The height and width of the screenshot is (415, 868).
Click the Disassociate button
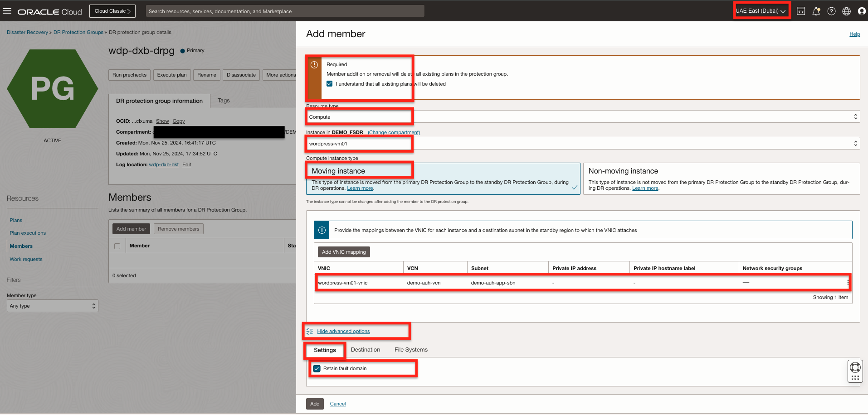241,75
